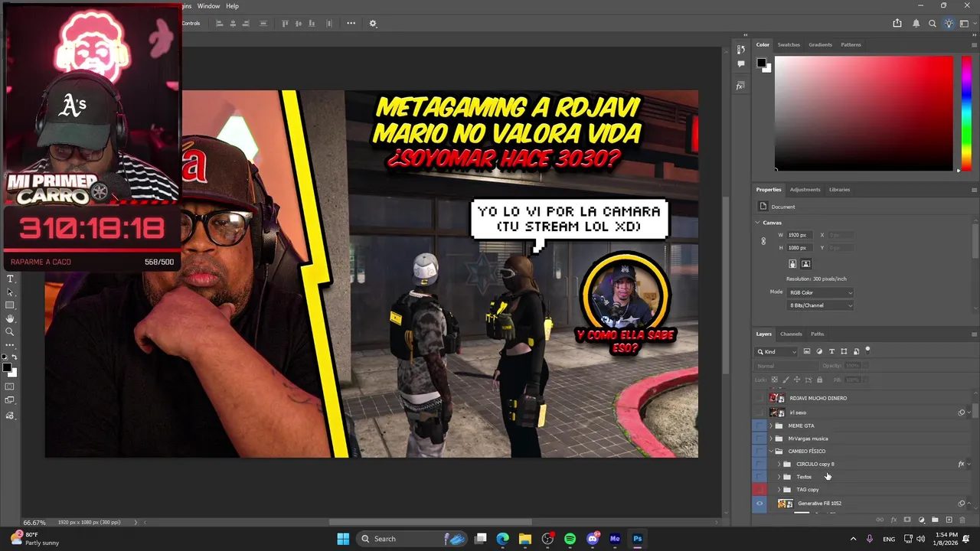Viewport: 980px width, 551px height.
Task: Show the irl sexo layer visibility box
Action: pyautogui.click(x=759, y=412)
